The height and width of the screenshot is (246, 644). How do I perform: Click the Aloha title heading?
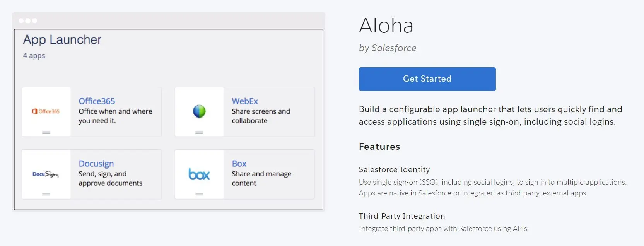click(x=386, y=26)
